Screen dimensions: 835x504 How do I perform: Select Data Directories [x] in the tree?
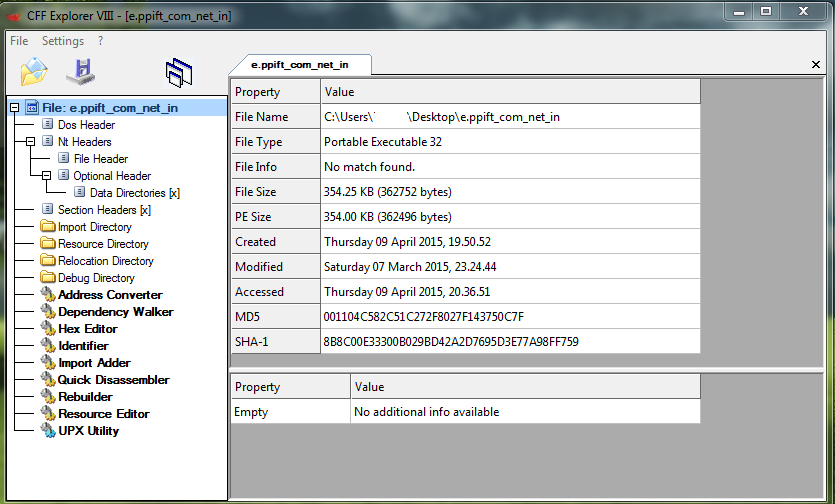[x=135, y=193]
